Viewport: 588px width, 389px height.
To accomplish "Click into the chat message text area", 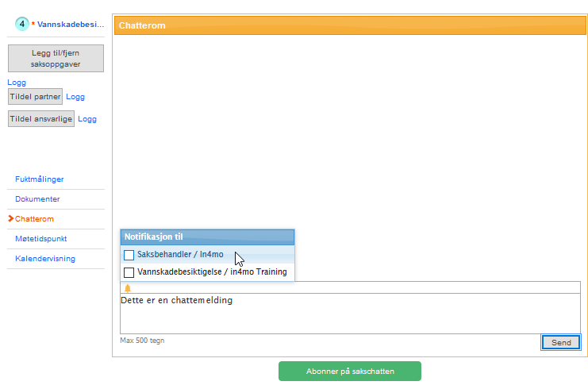I will (349, 314).
